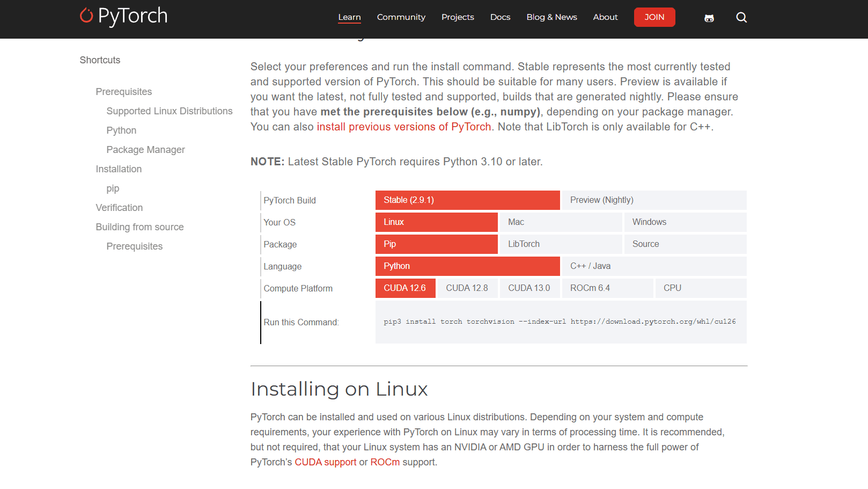Click the red JOIN button
Screen dimensions: 868x489
tap(654, 17)
